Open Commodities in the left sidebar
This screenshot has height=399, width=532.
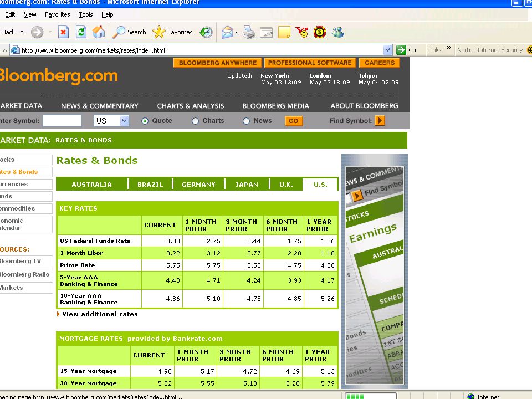[26, 208]
